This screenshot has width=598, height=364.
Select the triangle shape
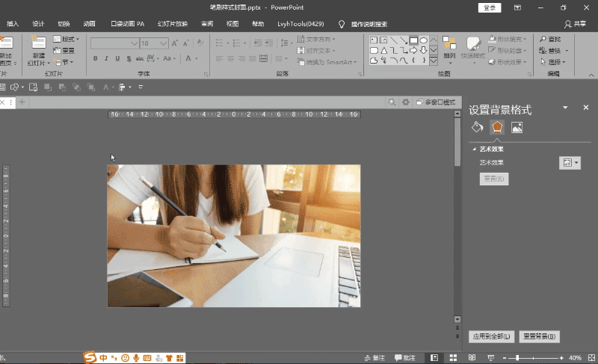click(383, 50)
